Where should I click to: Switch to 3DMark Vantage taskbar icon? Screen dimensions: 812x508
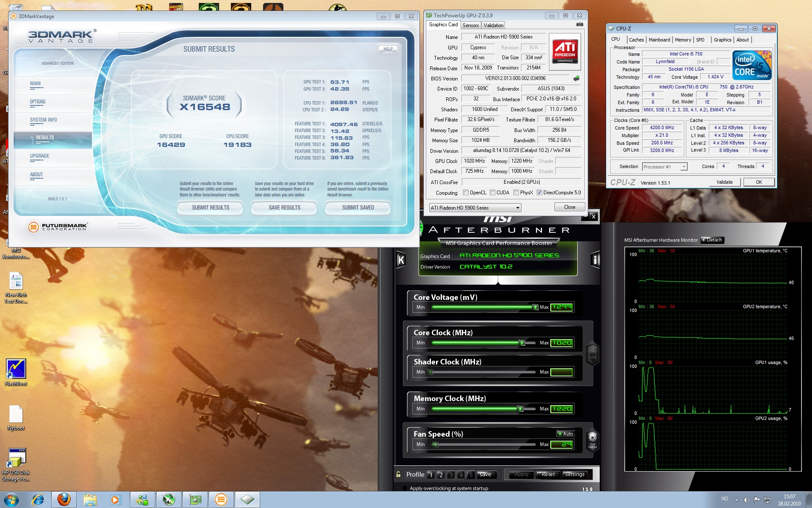pyautogui.click(x=221, y=500)
